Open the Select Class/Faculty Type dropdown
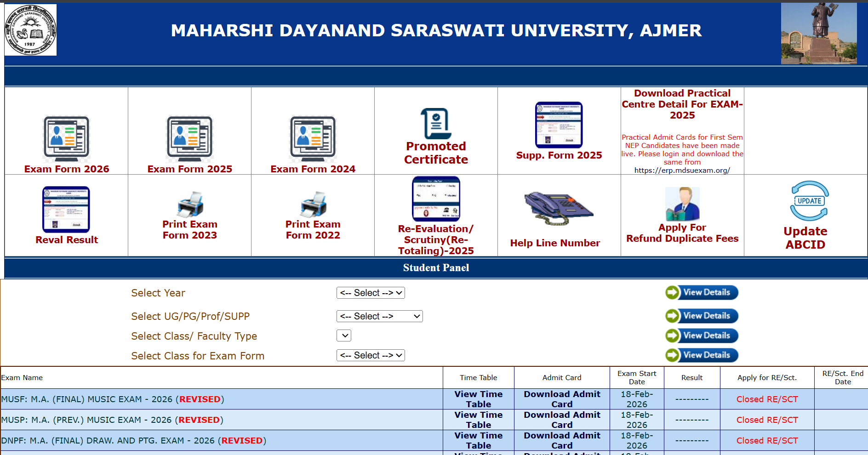This screenshot has width=868, height=455. tap(343, 336)
